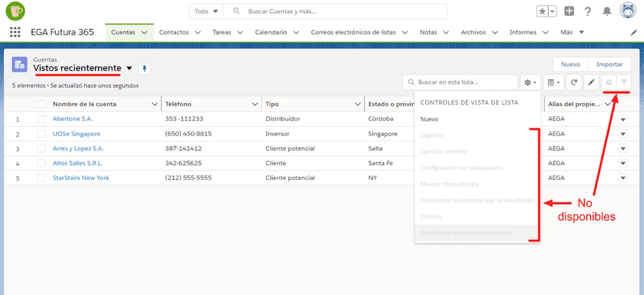Select all rows checkbox in header
Viewport: 644px width, 295px height.
41,104
